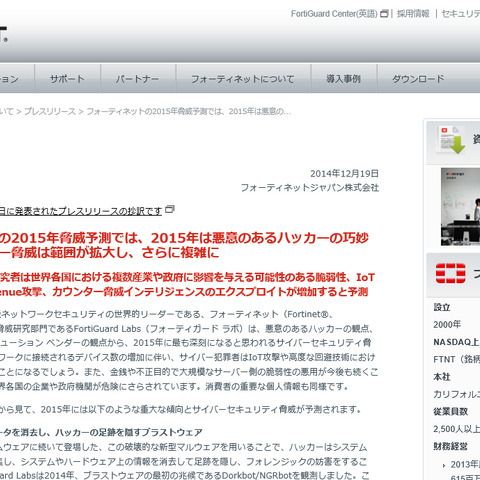Click 2000年 value in sidebar
This screenshot has height=480, width=480.
click(447, 324)
